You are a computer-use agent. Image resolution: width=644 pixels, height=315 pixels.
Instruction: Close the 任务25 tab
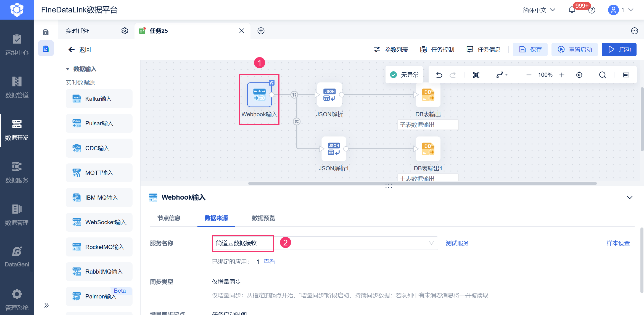tap(242, 31)
